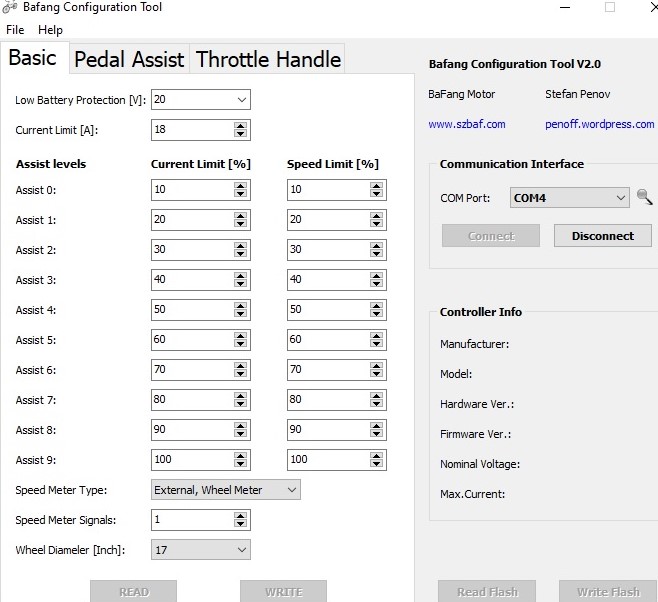Open the www.szbaf.com link
Image resolution: width=658 pixels, height=602 pixels.
pos(466,124)
